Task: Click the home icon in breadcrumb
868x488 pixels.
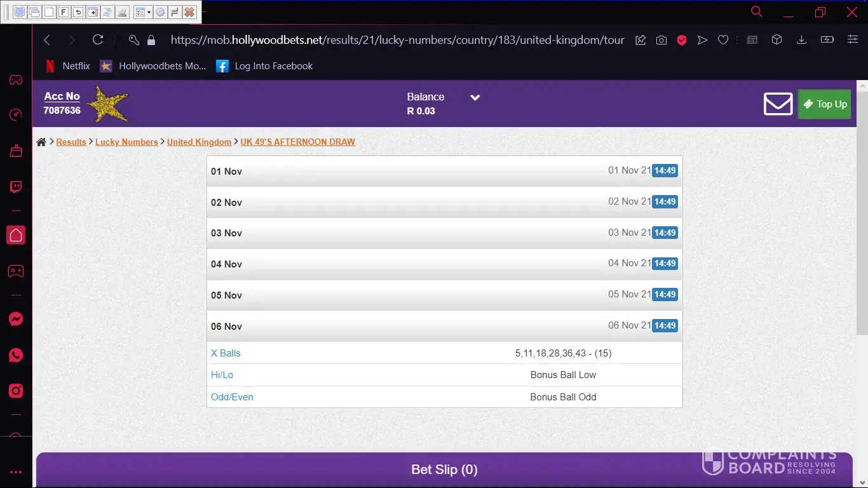Action: pos(41,142)
